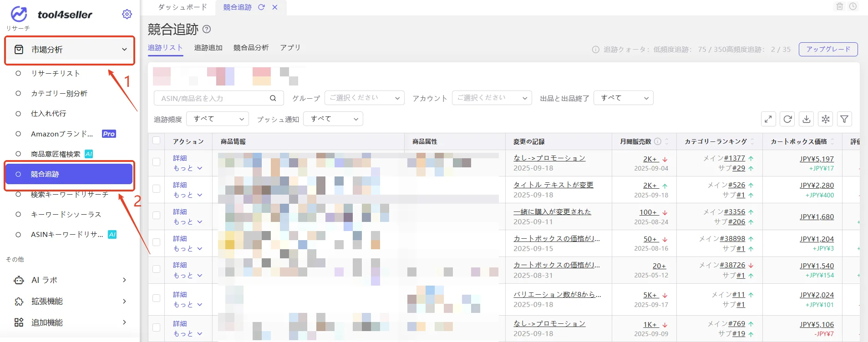Check row priced JPY¥1,204
868x342 pixels.
(157, 242)
